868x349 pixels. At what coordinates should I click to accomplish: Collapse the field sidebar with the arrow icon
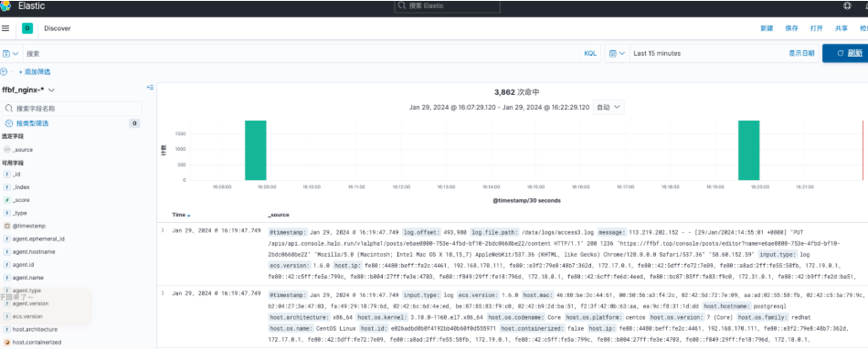150,88
